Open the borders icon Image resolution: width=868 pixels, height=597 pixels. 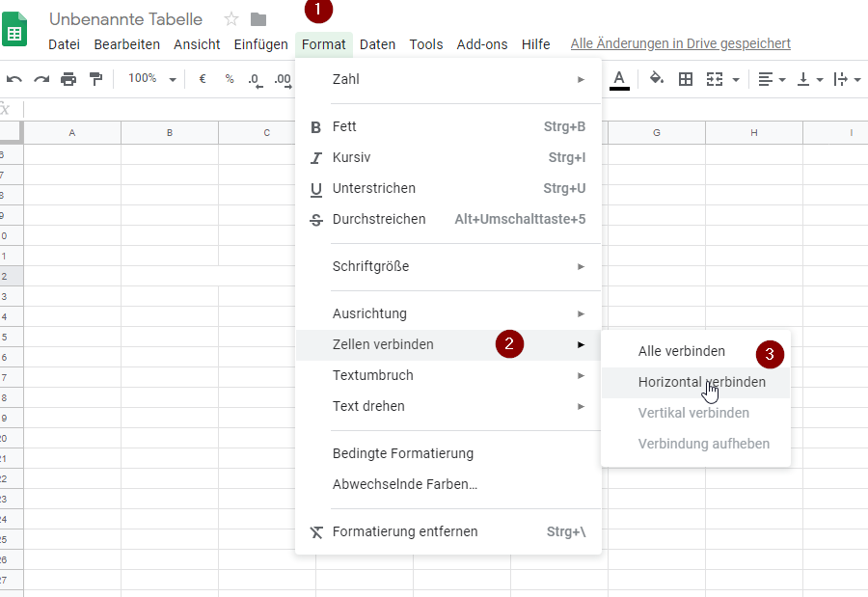[x=686, y=79]
